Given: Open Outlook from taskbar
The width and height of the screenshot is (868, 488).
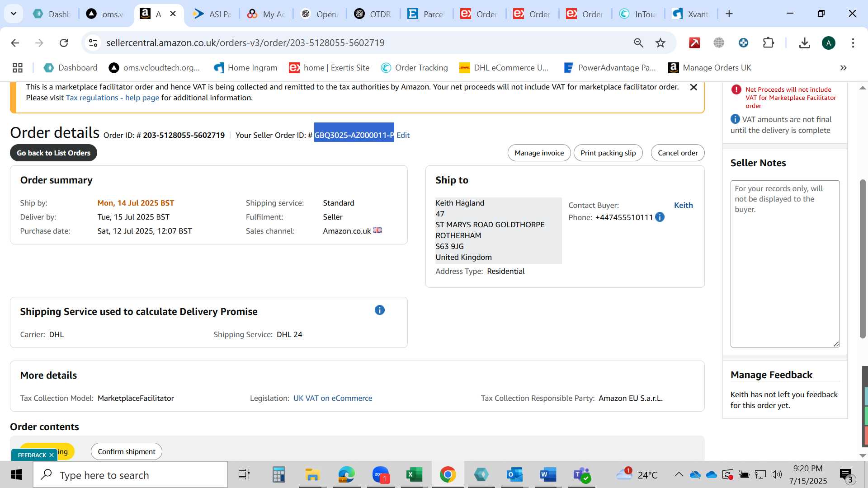Looking at the screenshot, I should tap(515, 475).
